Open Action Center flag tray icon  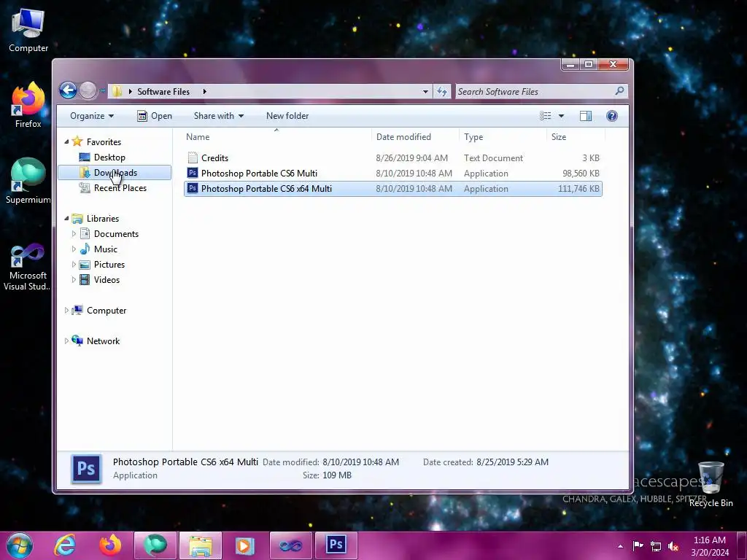point(638,545)
